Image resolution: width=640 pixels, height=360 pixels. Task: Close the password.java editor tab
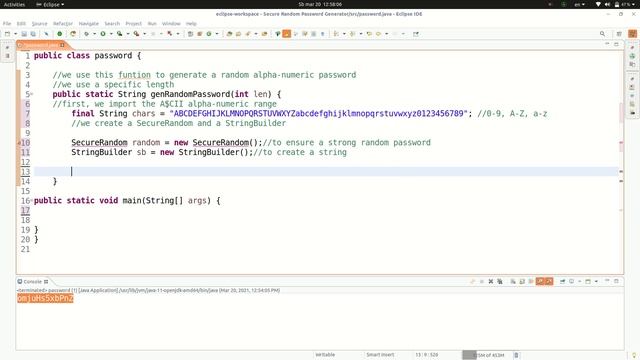(62, 45)
